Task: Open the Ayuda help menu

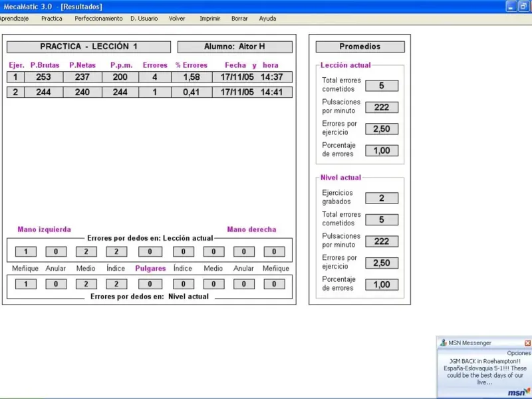Action: tap(267, 19)
